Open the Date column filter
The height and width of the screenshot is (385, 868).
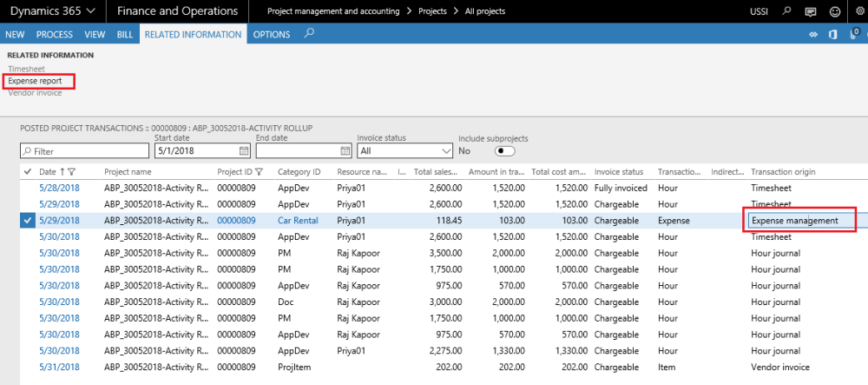72,172
